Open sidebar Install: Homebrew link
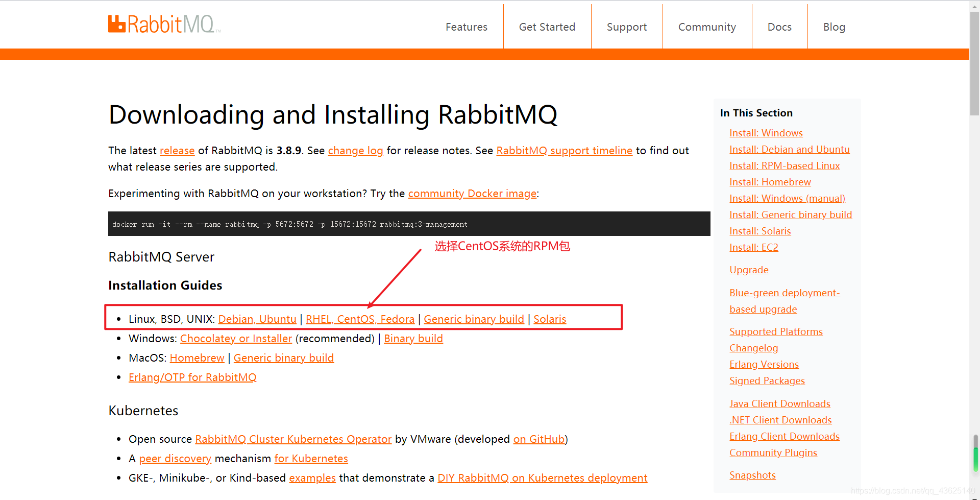 [x=770, y=182]
